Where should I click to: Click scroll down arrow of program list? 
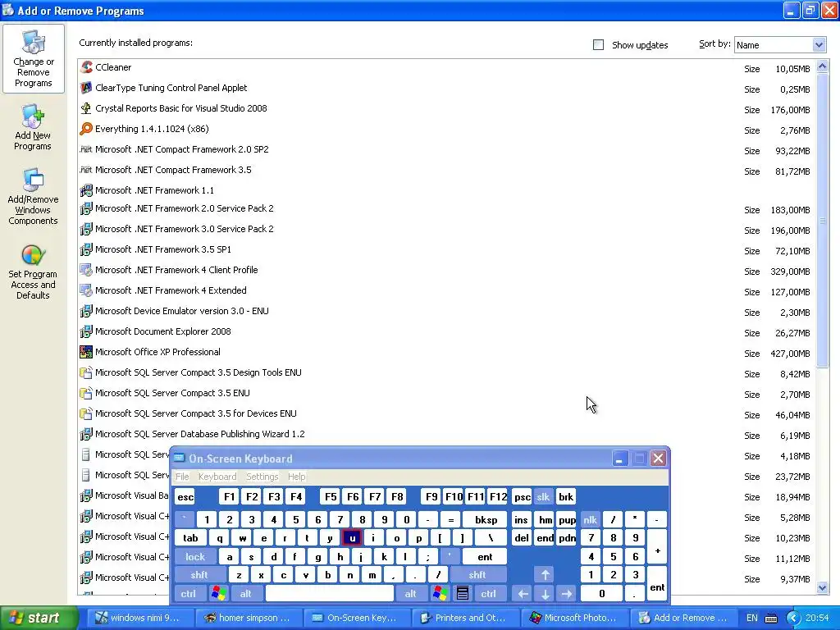[x=822, y=587]
